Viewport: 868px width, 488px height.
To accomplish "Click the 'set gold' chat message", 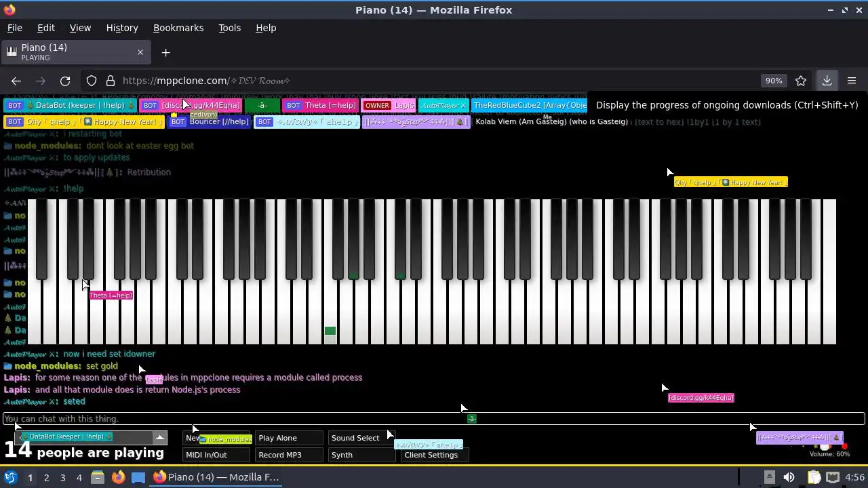I will [x=102, y=366].
